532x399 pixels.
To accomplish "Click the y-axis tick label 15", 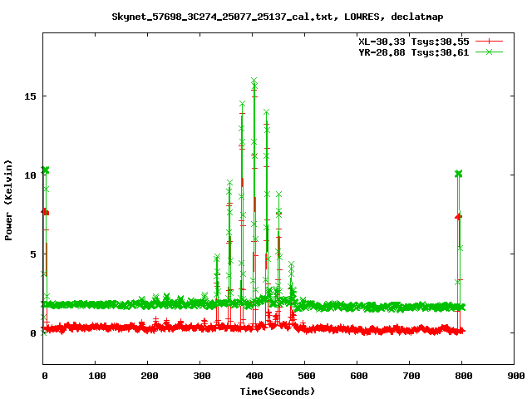I will click(30, 96).
